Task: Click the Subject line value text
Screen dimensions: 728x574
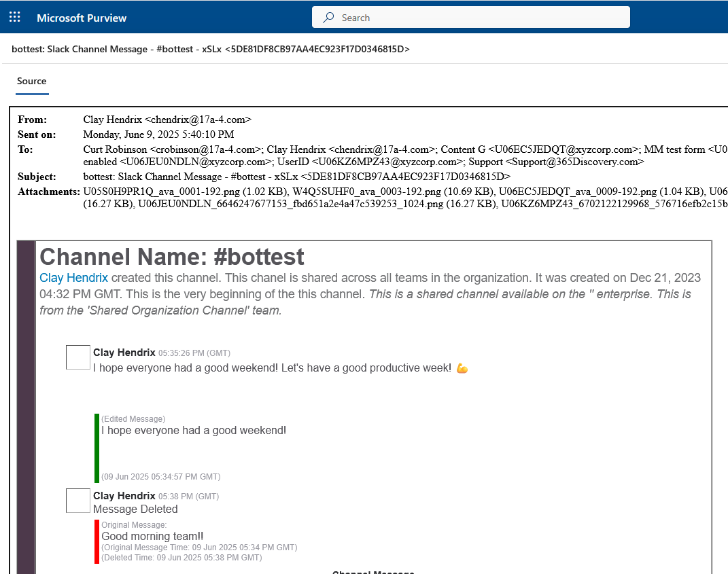Action: pos(296,177)
